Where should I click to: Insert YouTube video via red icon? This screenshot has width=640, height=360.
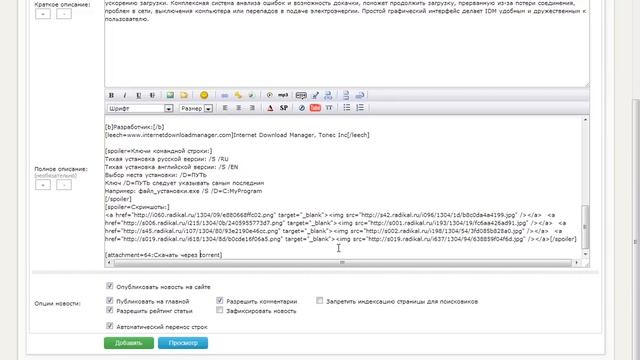315,108
